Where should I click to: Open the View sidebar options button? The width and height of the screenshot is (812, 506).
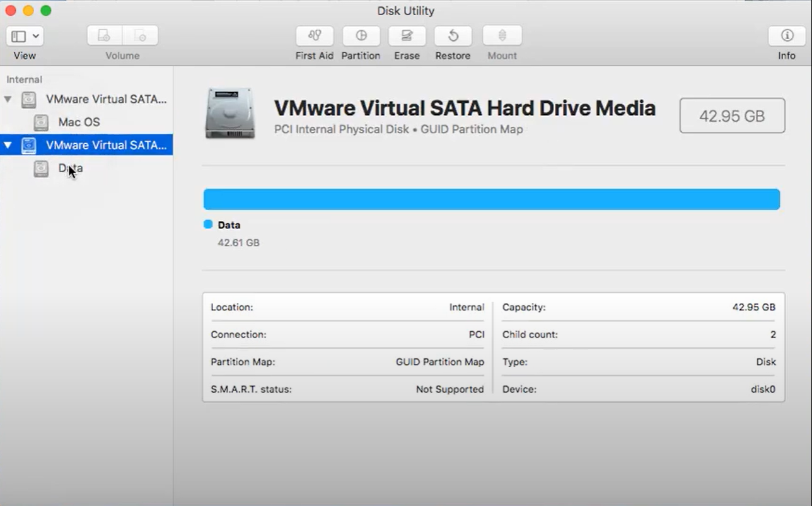tap(25, 36)
